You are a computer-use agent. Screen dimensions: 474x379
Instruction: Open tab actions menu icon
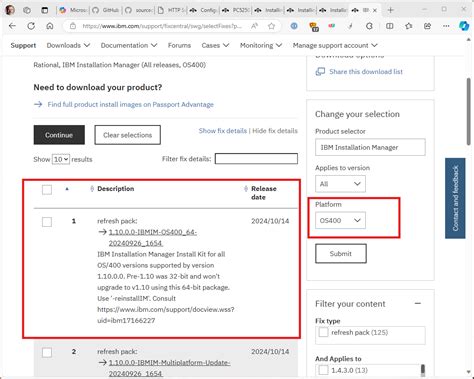[x=45, y=10]
